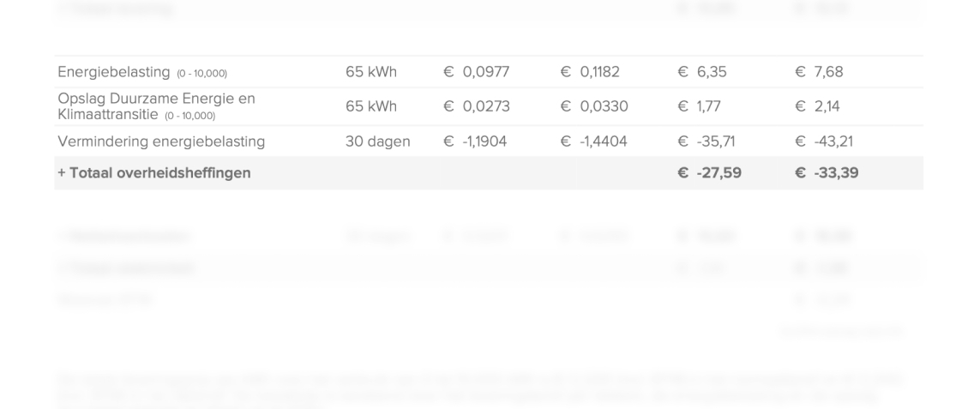Click the € 1,77 amount
The width and height of the screenshot is (980, 409).
click(700, 106)
